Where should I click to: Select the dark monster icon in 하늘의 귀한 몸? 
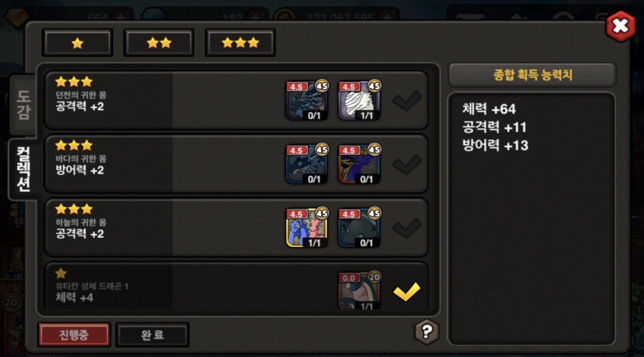coord(359,228)
